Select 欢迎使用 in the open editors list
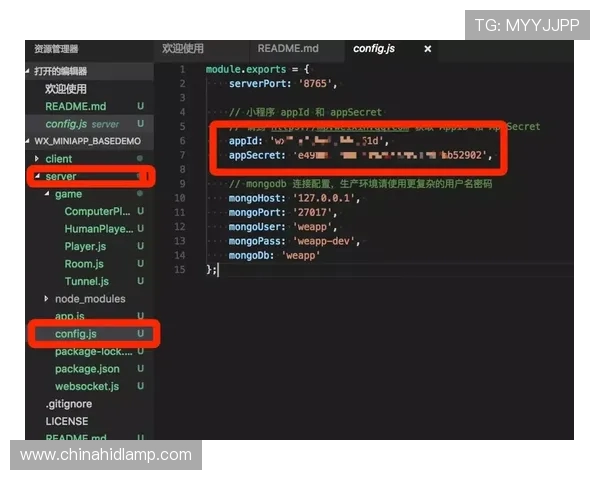 click(x=68, y=89)
